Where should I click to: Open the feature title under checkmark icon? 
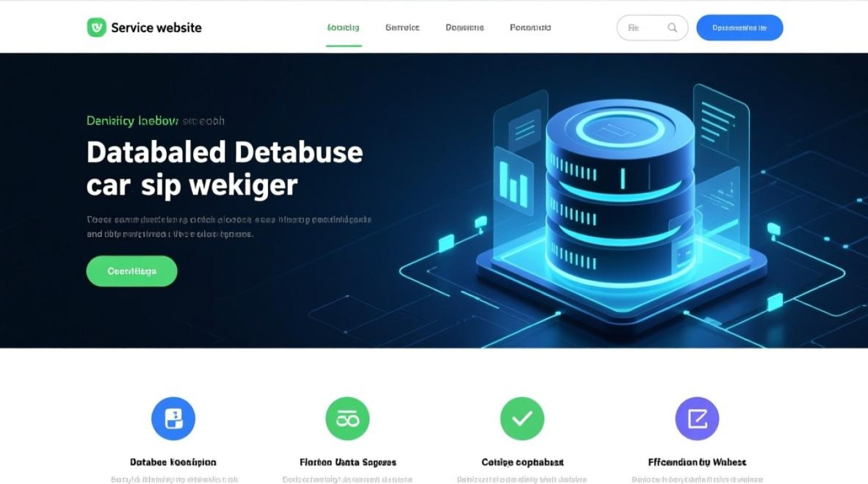tap(522, 462)
